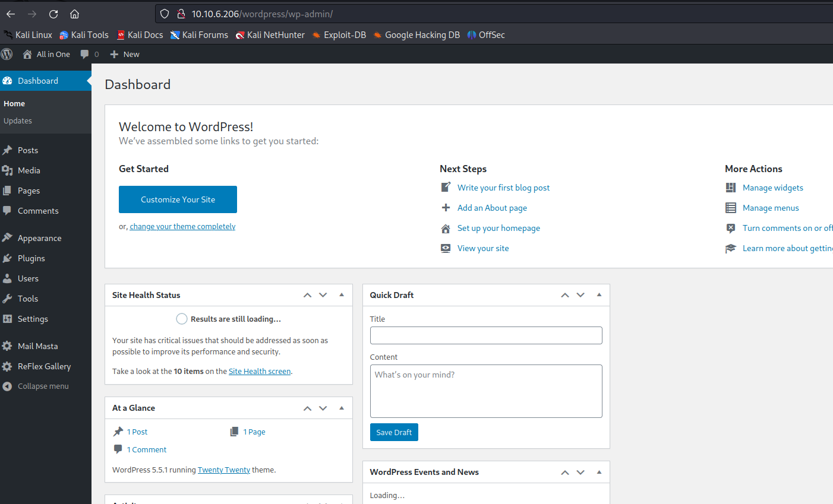
Task: Open the WordPress logo menu
Action: click(7, 54)
